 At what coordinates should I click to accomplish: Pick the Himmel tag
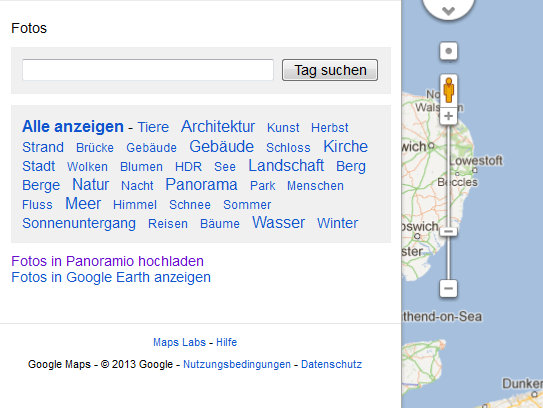point(135,205)
